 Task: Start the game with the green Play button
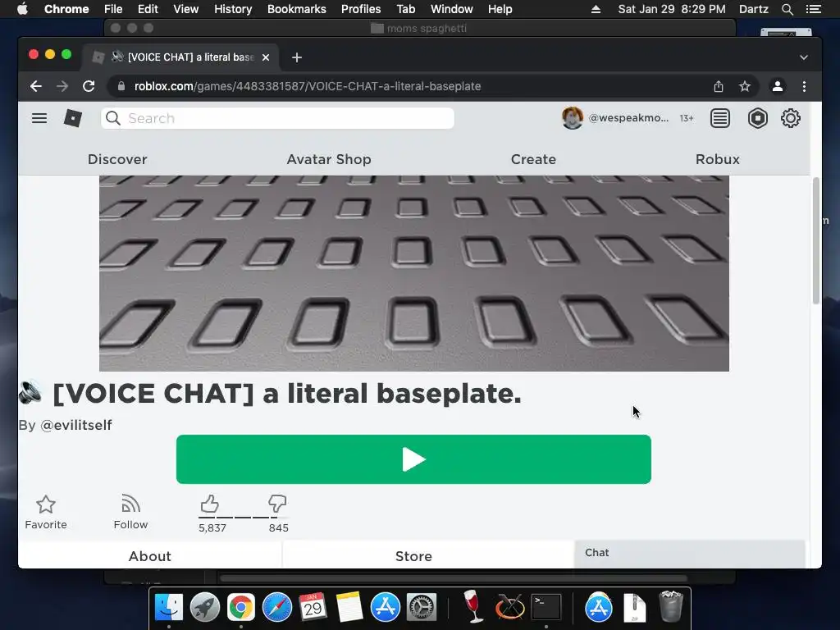tap(413, 459)
